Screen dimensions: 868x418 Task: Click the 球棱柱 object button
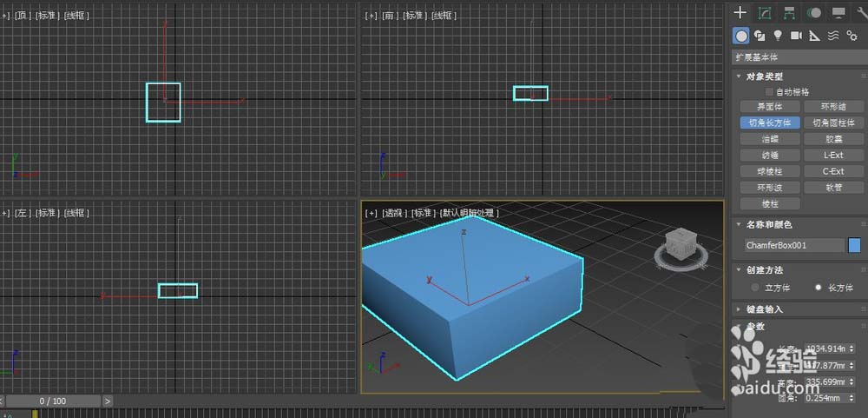(770, 171)
